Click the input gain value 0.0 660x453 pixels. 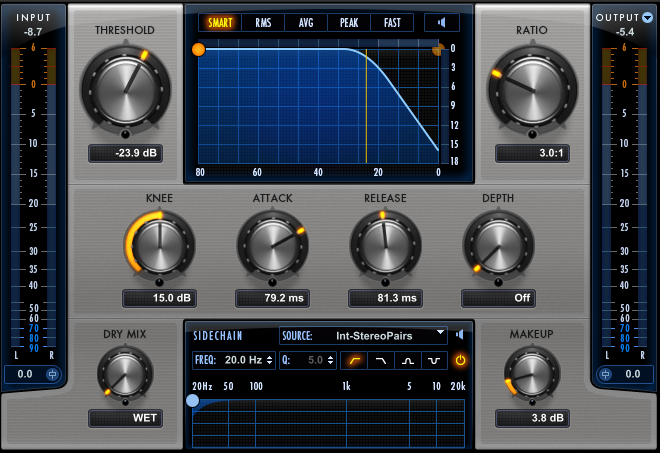(25, 374)
